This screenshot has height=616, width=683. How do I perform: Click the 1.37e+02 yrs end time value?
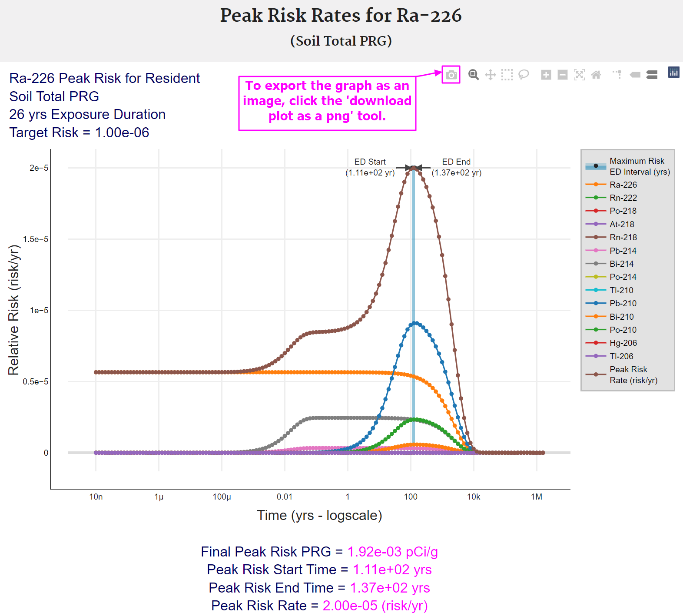tap(390, 588)
